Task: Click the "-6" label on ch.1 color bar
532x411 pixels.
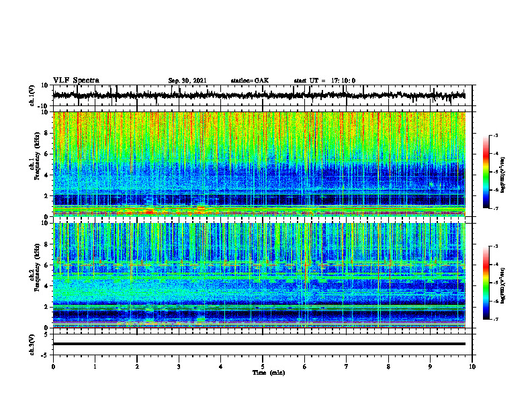Action: (x=495, y=190)
